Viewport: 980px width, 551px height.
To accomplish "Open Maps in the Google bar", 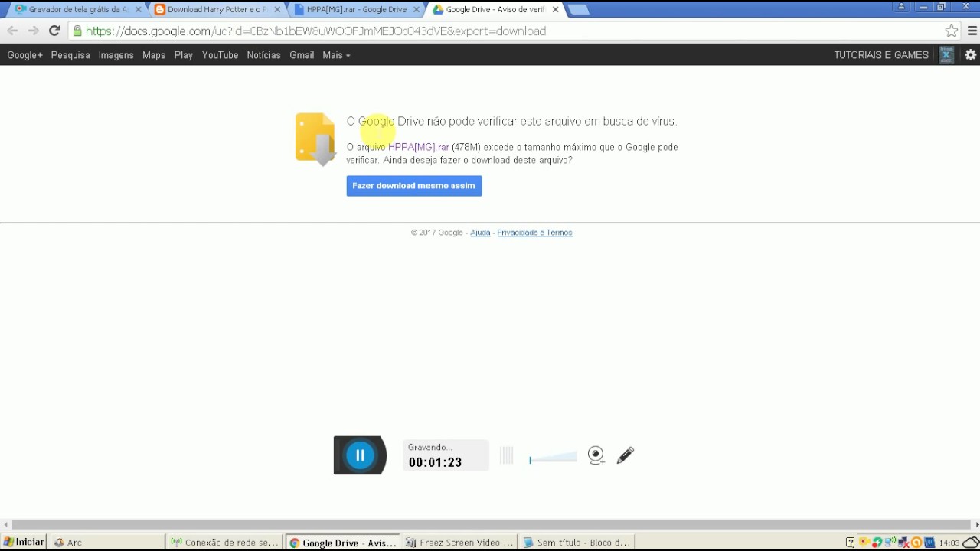I will (154, 55).
